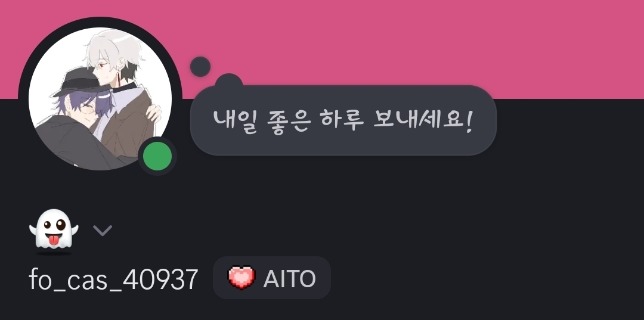Select the username fo_cas_40937
Viewport: 644px width, 320px height.
114,279
